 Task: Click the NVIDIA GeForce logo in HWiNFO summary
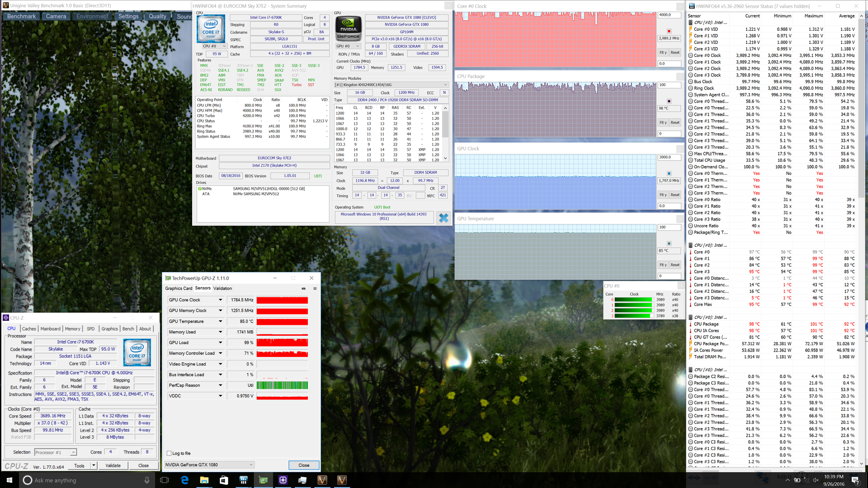click(x=349, y=29)
